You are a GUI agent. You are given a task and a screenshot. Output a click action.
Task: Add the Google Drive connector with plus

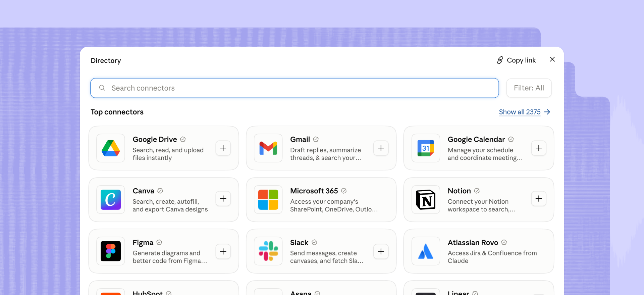(x=223, y=148)
